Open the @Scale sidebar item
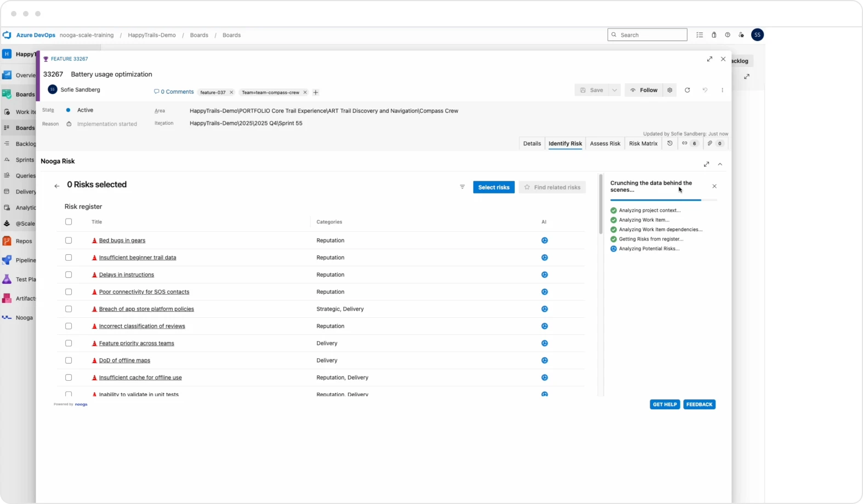The height and width of the screenshot is (504, 863). pos(19,224)
